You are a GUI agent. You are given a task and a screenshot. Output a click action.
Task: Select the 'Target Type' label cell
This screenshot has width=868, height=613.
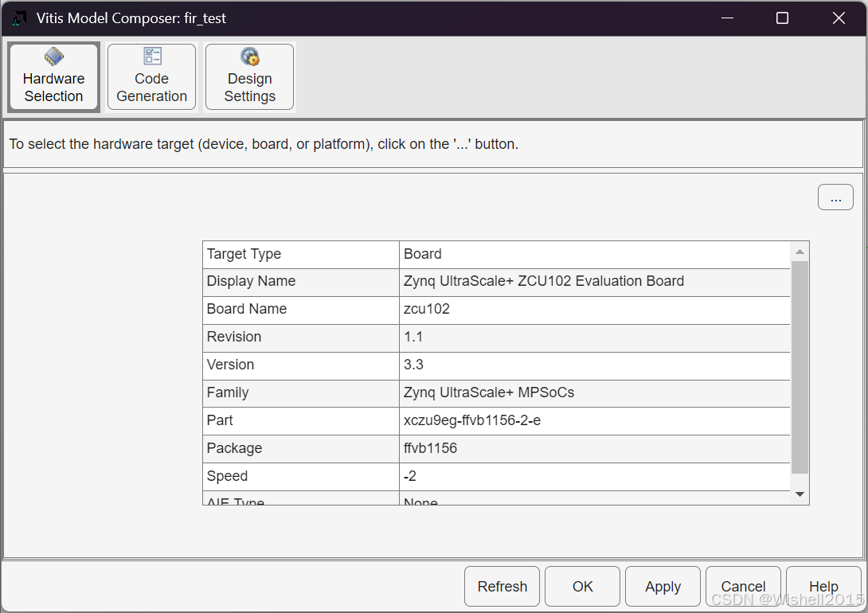click(x=300, y=255)
